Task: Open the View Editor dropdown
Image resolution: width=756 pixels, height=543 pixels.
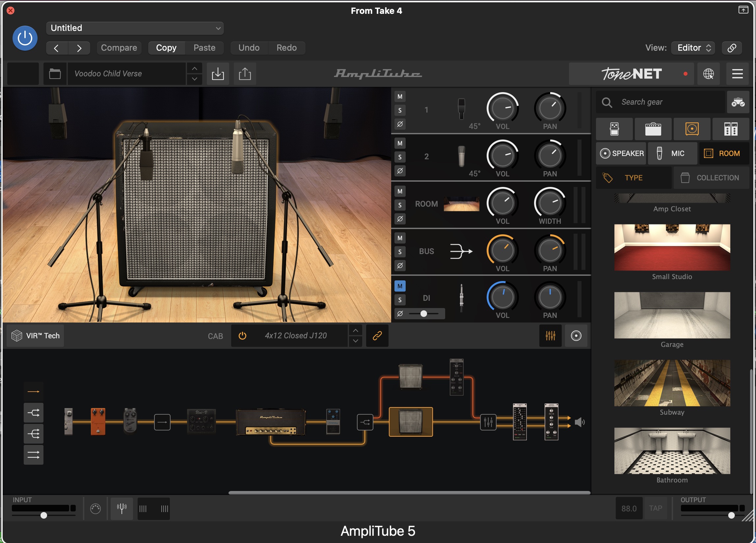Action: (693, 48)
